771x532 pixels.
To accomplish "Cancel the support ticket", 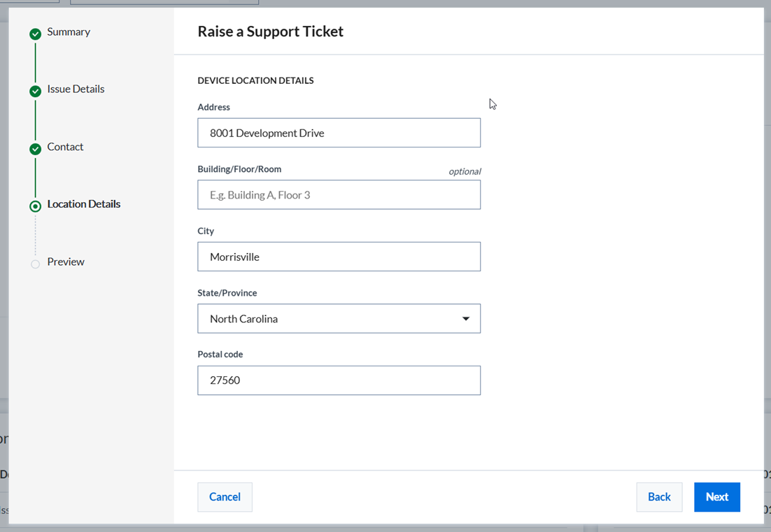I will tap(225, 497).
